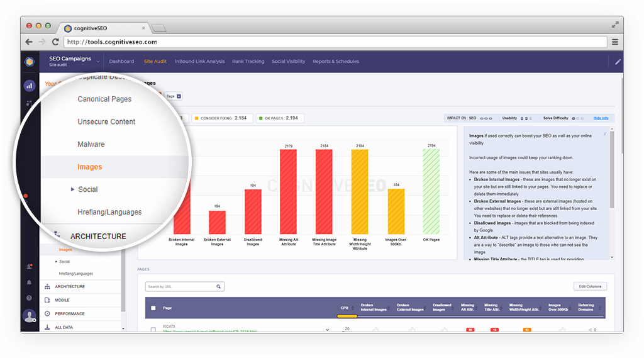Sort by the CPR column arrows
Viewport: 644px width, 358px height.
[x=352, y=308]
